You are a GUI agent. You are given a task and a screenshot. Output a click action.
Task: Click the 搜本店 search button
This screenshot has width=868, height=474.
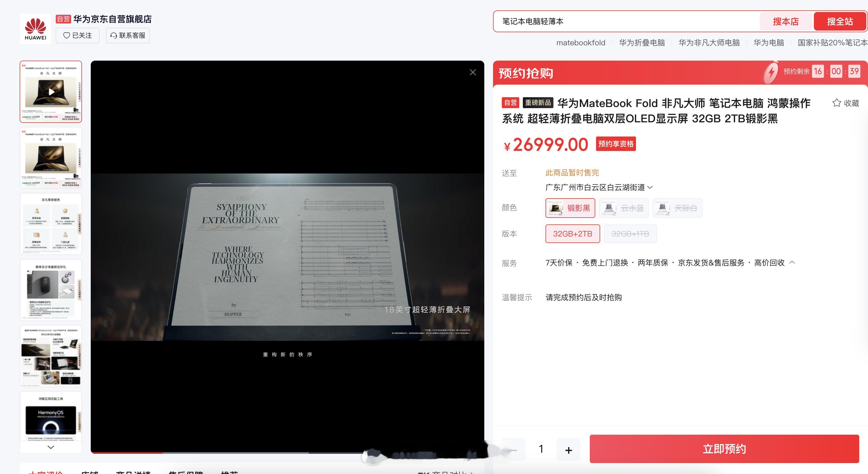786,22
